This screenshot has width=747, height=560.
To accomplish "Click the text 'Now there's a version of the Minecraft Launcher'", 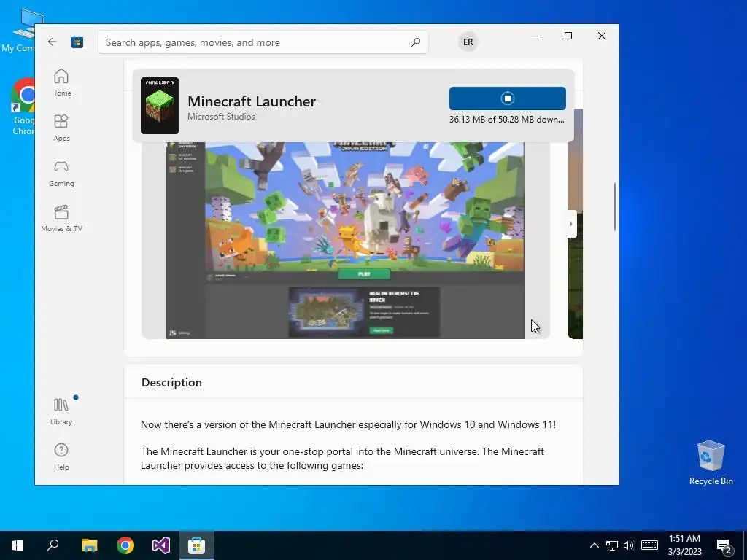I will click(x=248, y=424).
